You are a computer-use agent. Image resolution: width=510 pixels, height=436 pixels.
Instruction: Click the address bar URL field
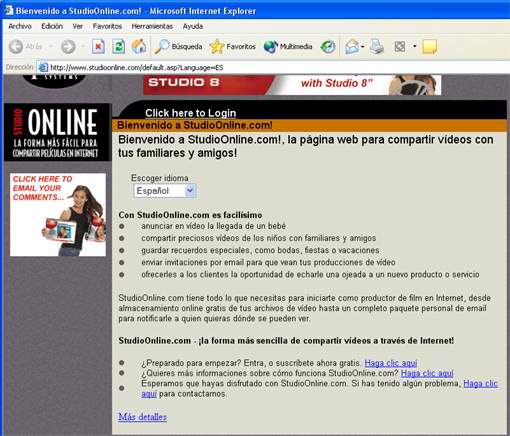click(x=273, y=67)
